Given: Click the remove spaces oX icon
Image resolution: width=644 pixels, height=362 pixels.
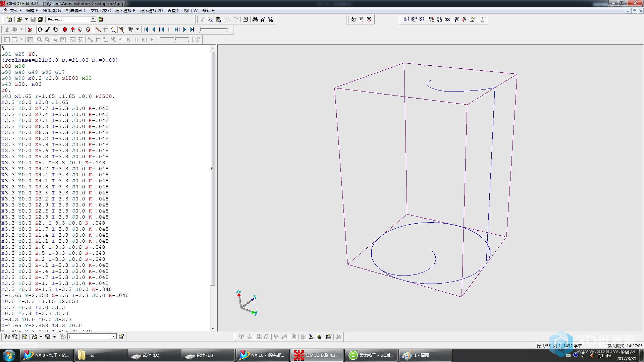Looking at the screenshot, I should (x=447, y=19).
